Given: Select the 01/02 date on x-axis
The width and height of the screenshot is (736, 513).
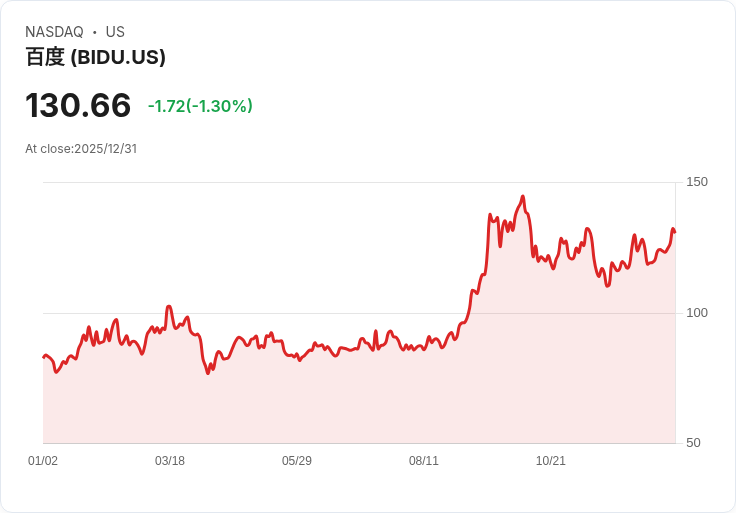Looking at the screenshot, I should [x=43, y=461].
